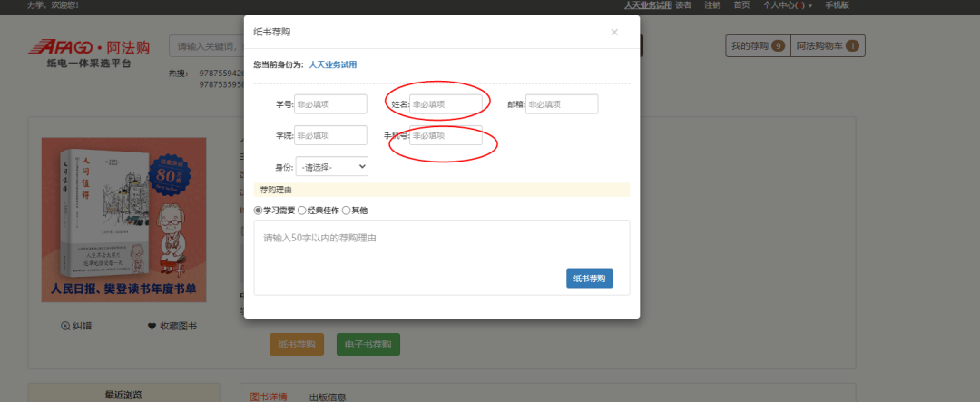Screen dimensions: 980x402
Task: Close the 纸书荐购 dialog with X
Action: click(x=614, y=33)
